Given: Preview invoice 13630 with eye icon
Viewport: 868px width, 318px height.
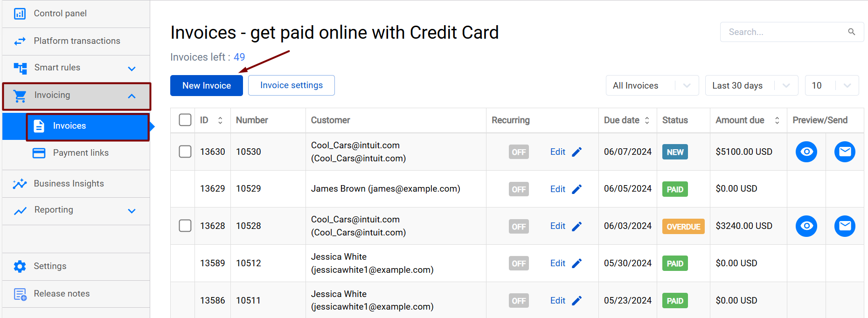Looking at the screenshot, I should tap(806, 152).
